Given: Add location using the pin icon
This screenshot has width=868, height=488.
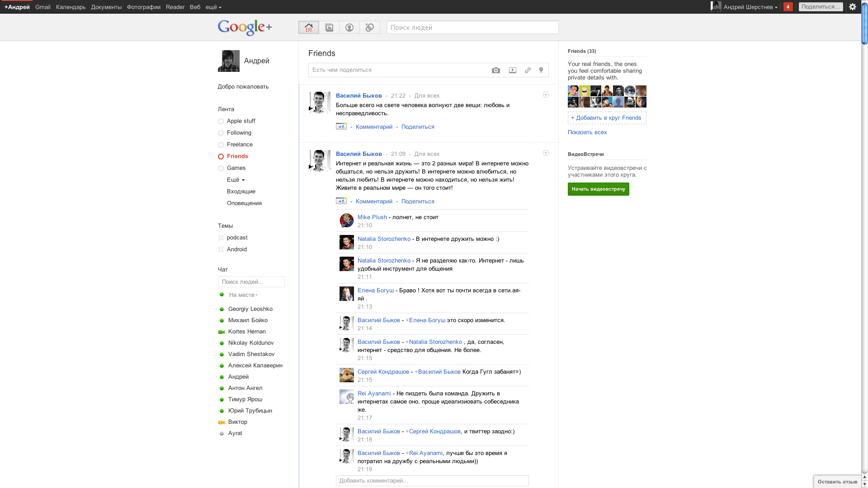Looking at the screenshot, I should click(x=541, y=70).
